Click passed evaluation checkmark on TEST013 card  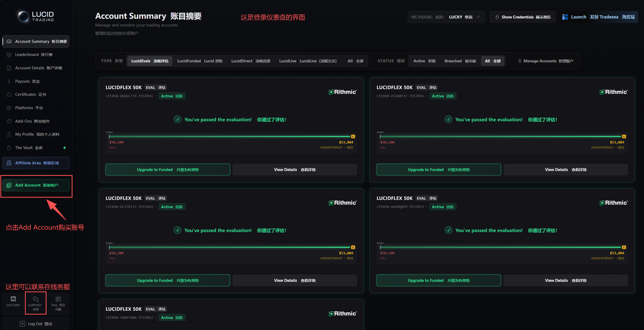click(448, 230)
